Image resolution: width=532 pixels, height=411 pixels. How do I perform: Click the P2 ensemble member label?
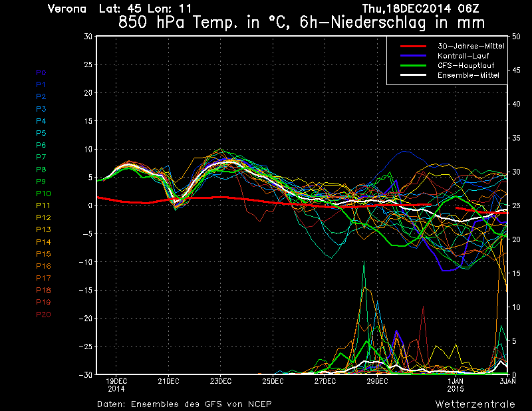(41, 96)
